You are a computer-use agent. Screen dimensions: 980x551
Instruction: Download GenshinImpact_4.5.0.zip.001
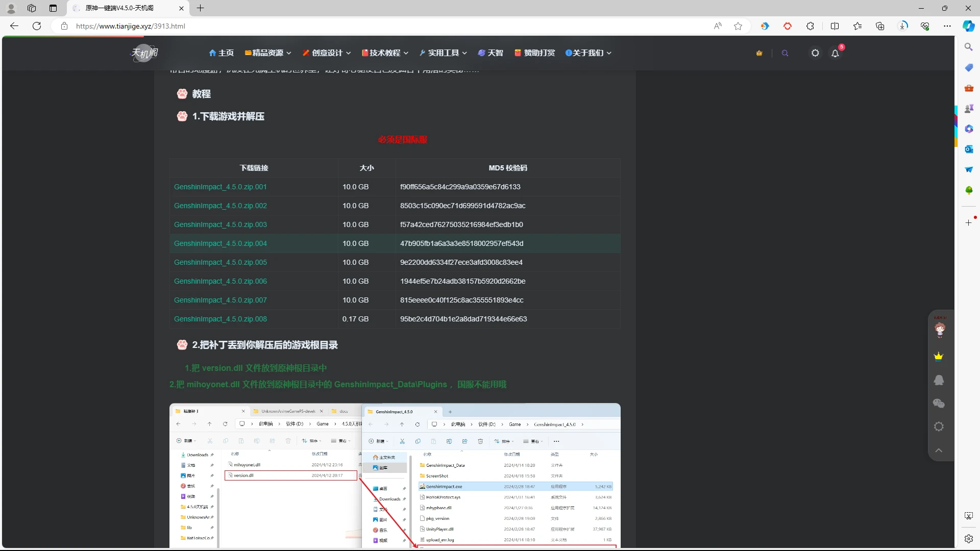pos(220,187)
